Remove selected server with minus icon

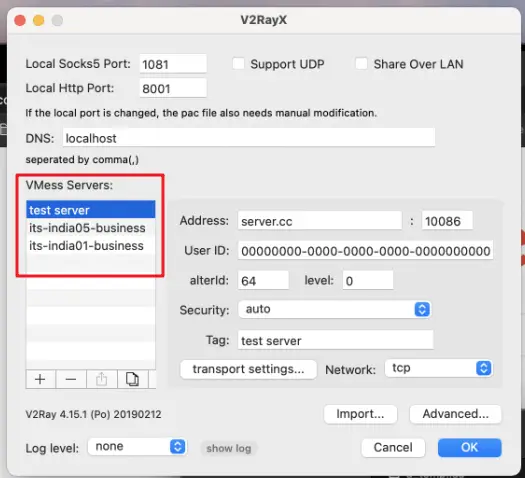pos(71,379)
